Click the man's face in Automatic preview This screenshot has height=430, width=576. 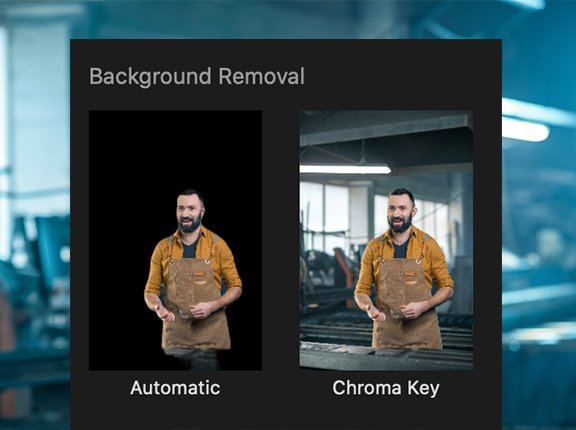pyautogui.click(x=189, y=213)
